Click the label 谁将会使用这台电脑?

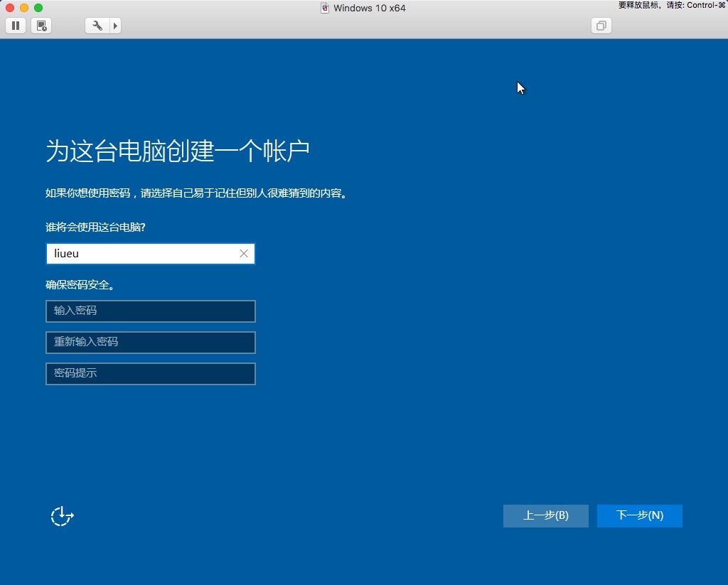point(96,227)
